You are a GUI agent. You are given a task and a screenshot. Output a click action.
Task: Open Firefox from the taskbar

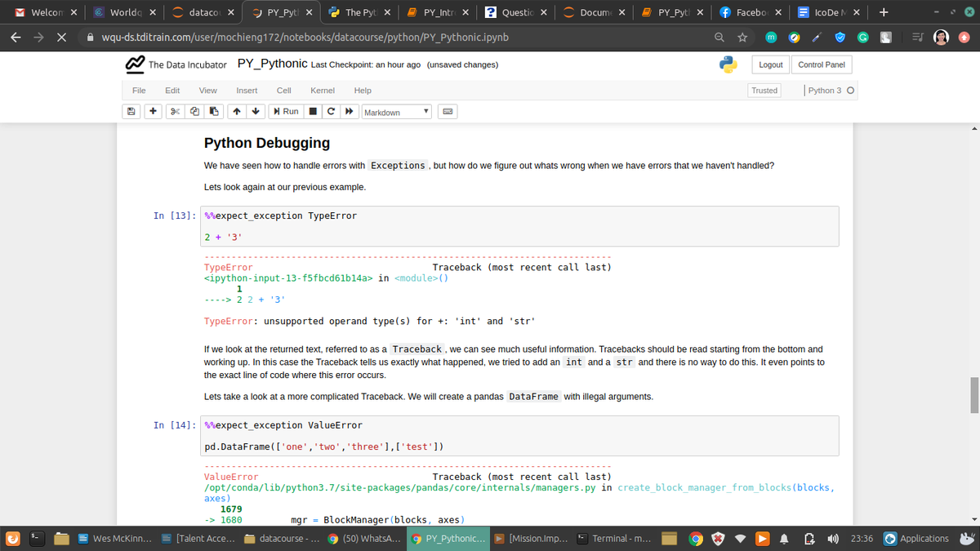tap(12, 539)
